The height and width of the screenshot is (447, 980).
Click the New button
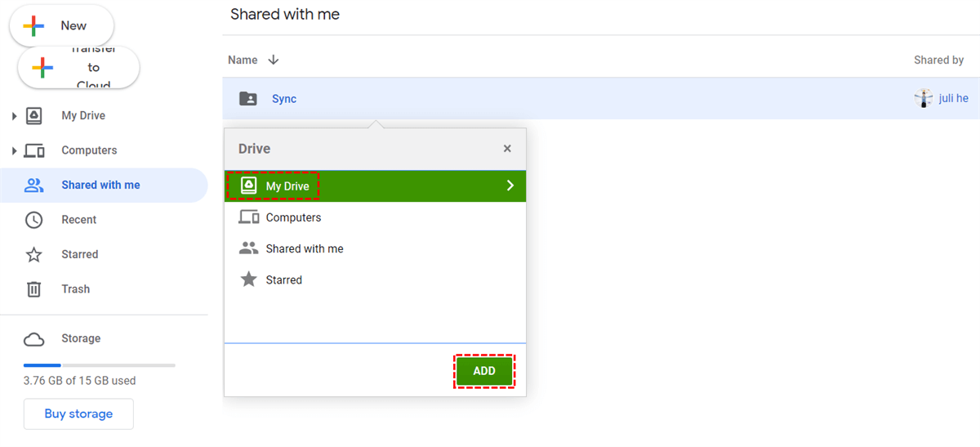(61, 26)
